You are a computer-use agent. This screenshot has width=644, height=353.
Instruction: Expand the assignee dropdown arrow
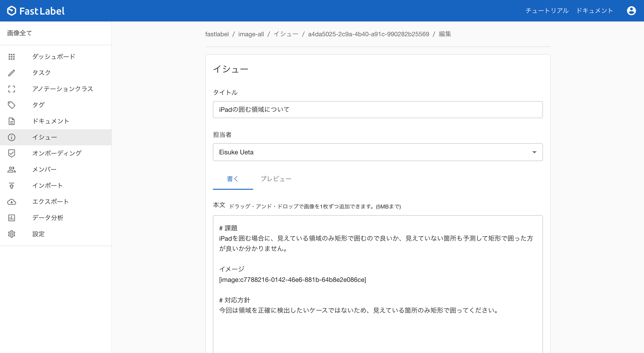tap(534, 152)
